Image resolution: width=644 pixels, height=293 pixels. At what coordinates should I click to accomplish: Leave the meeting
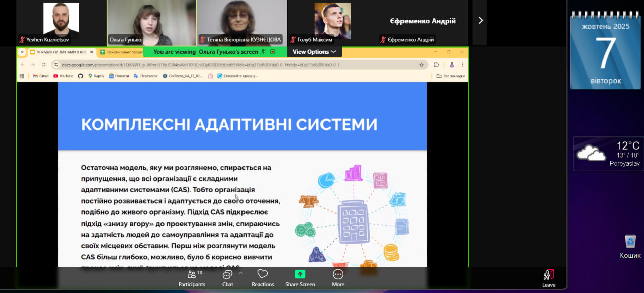pos(548,278)
